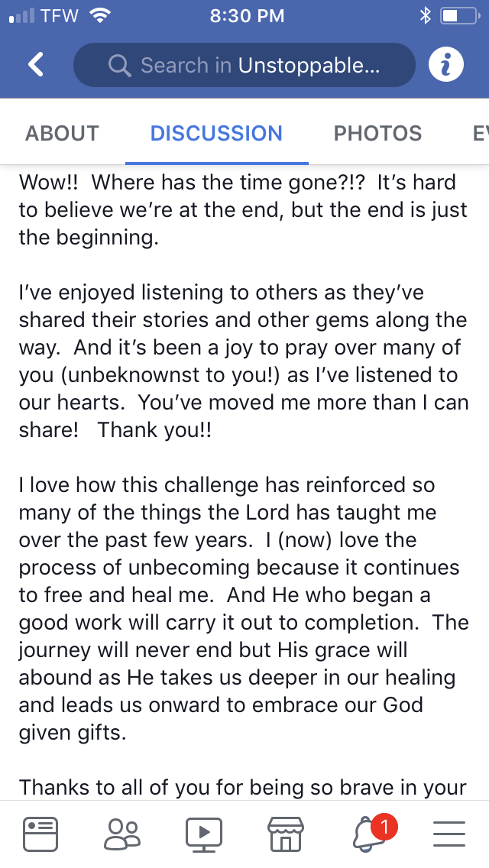This screenshot has height=868, width=489.
Task: Open the Marketplace storefront icon
Action: (x=285, y=832)
